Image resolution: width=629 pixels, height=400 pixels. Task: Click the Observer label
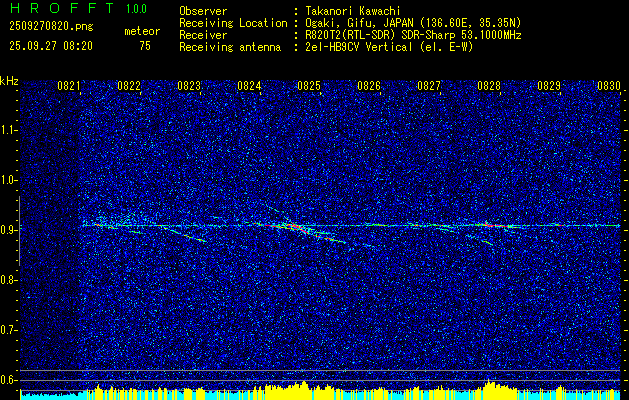[203, 11]
